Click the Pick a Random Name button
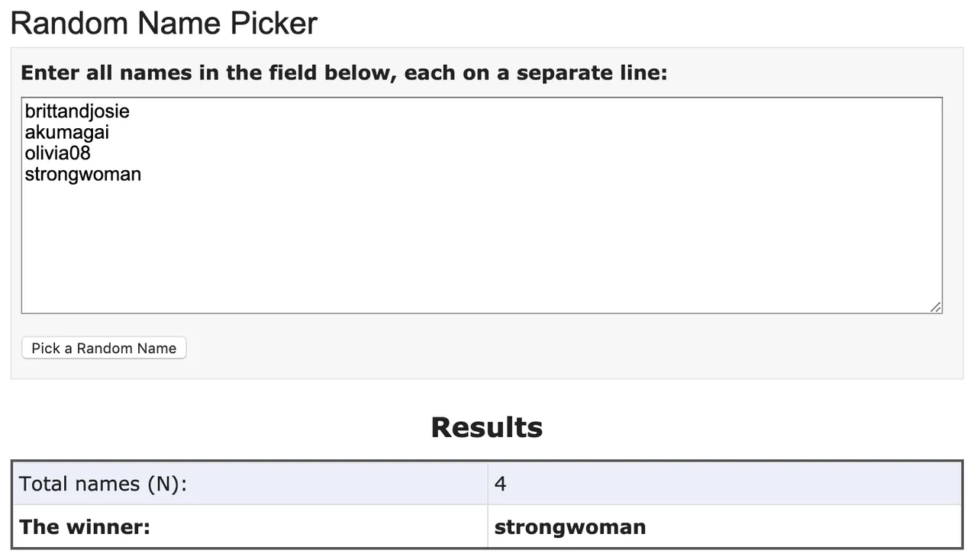Viewport: 977px width, 560px height. pyautogui.click(x=104, y=348)
